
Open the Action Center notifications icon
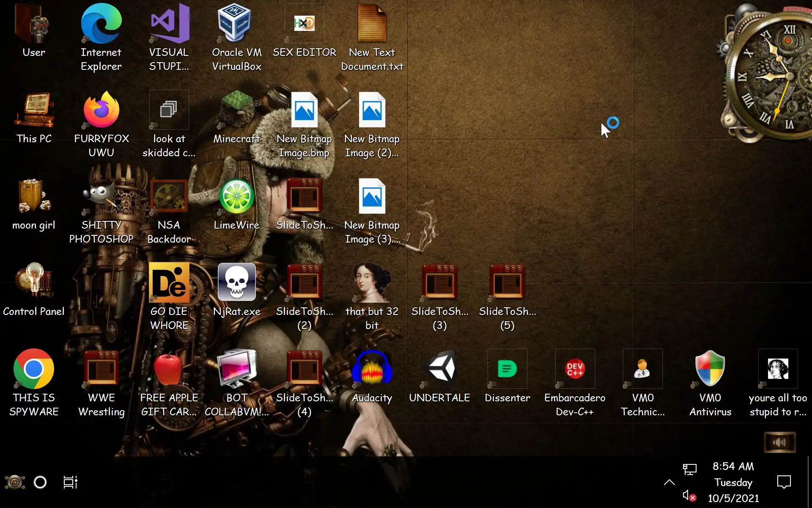[x=784, y=482]
